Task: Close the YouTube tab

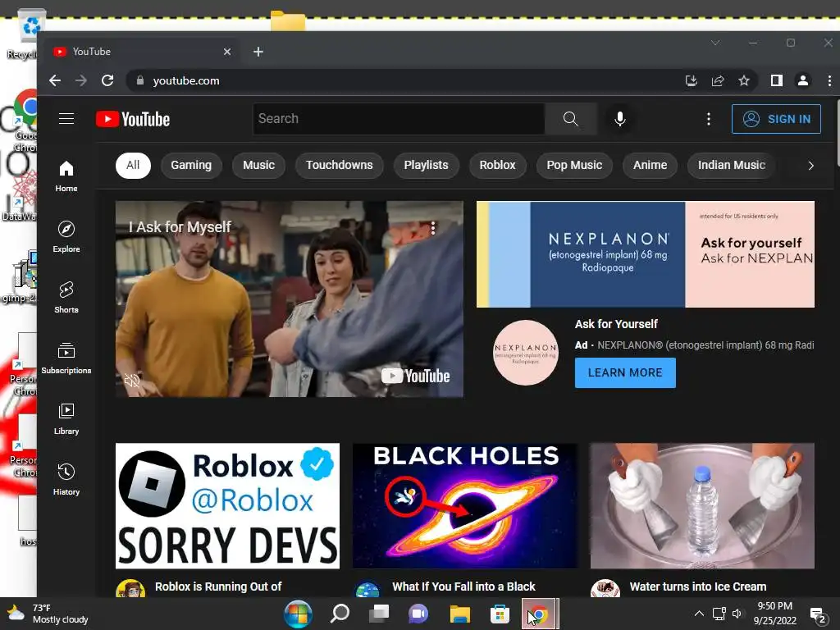Action: click(x=227, y=52)
